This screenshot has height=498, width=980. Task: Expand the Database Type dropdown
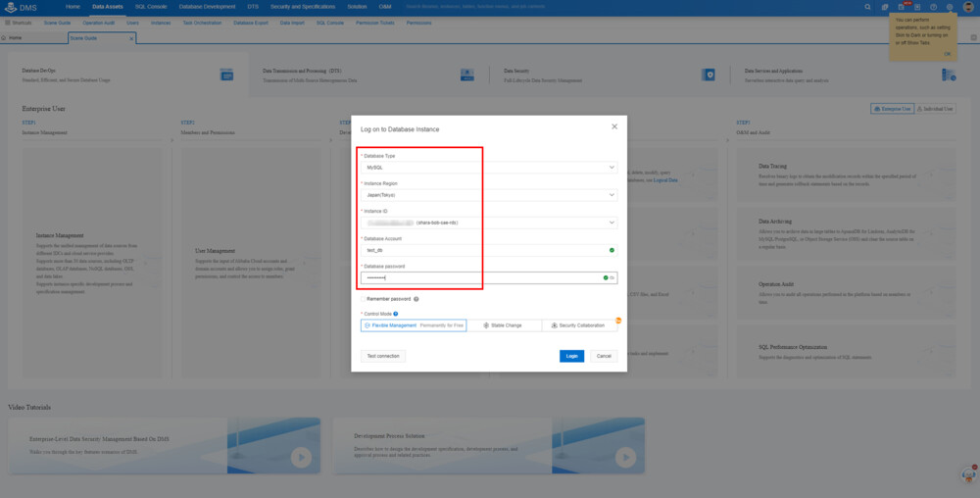pos(488,168)
